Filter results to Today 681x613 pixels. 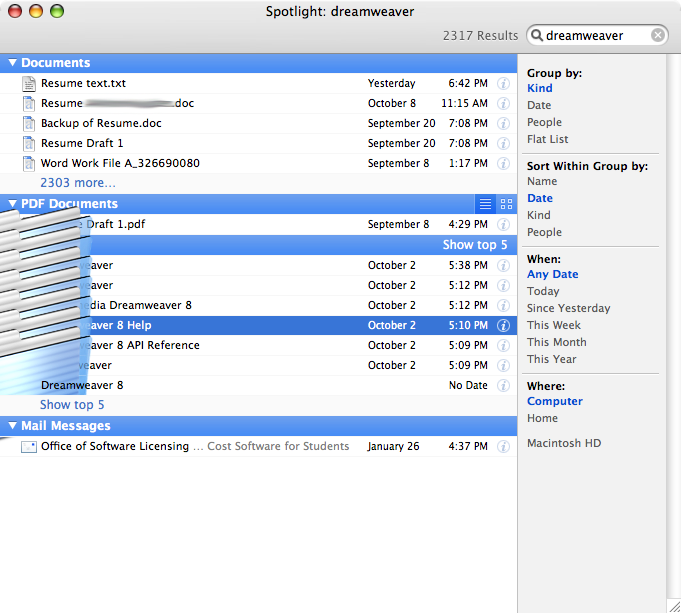(x=543, y=291)
